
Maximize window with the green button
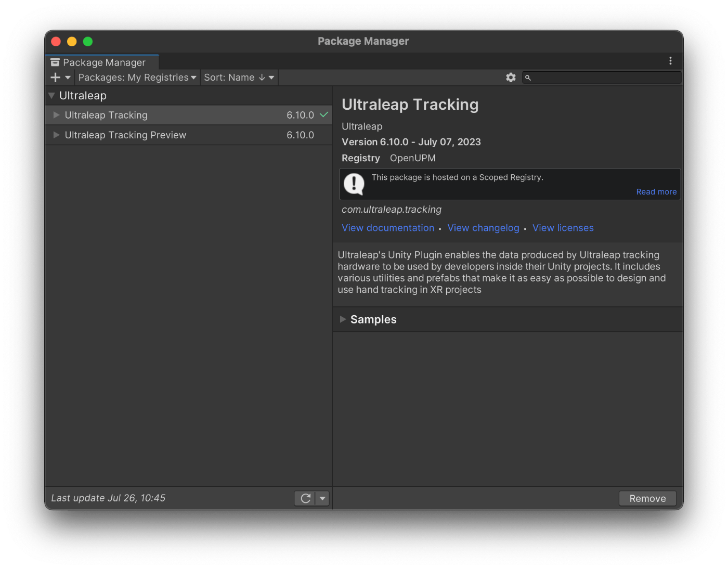88,42
